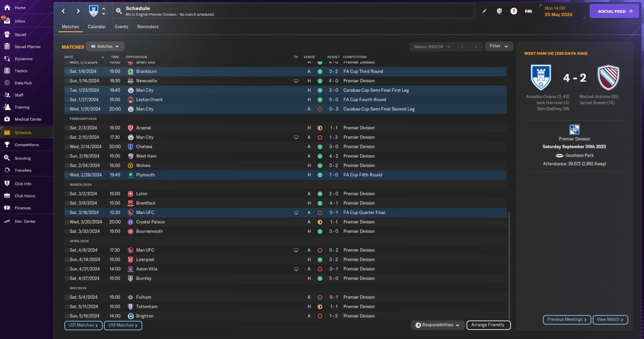The height and width of the screenshot is (339, 644).
Task: Open Scouting magnifier icon
Action: (x=7, y=158)
